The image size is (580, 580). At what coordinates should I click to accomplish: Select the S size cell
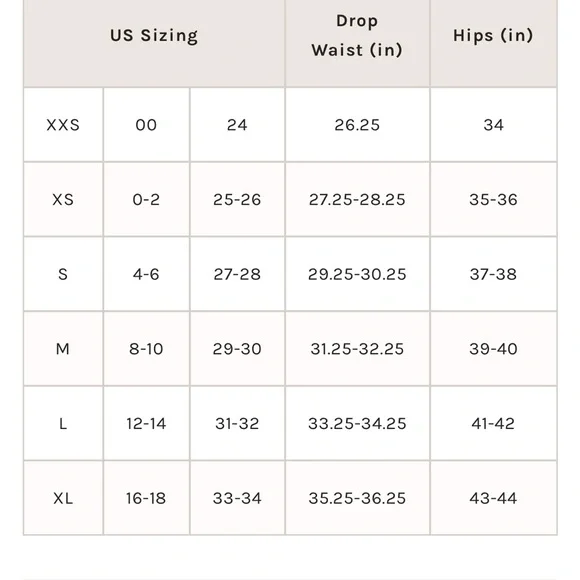point(63,274)
